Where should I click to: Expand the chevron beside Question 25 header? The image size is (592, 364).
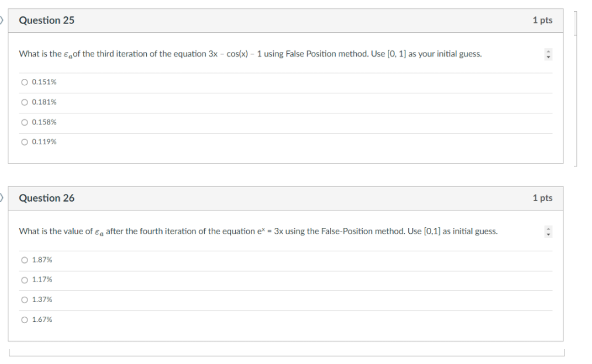[x=2, y=19]
